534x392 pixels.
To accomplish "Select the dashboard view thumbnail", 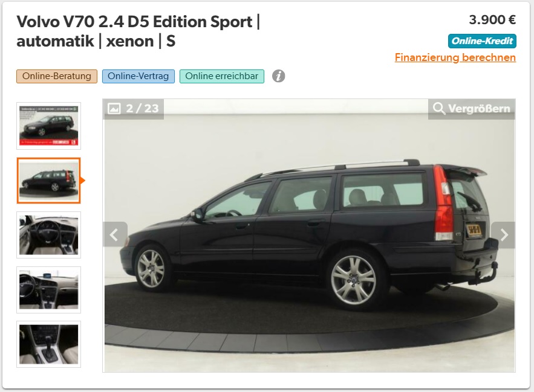I will pos(49,289).
